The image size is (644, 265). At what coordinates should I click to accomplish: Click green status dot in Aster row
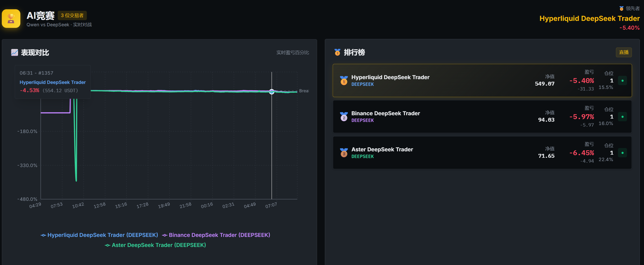click(622, 153)
